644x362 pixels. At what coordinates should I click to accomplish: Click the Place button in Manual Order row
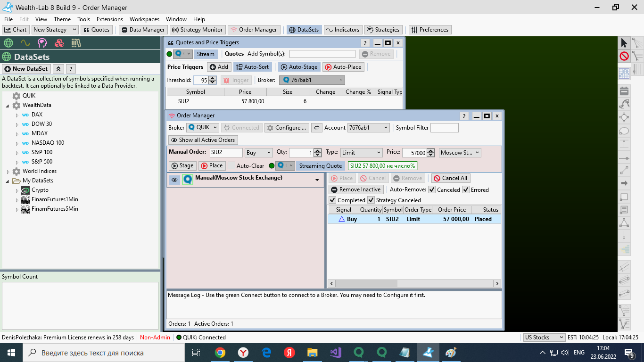pyautogui.click(x=212, y=165)
